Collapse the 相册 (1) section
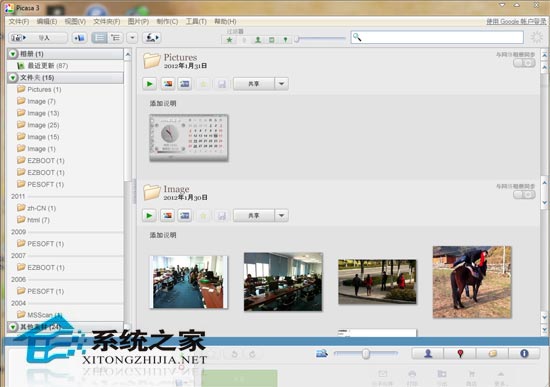 (x=13, y=54)
